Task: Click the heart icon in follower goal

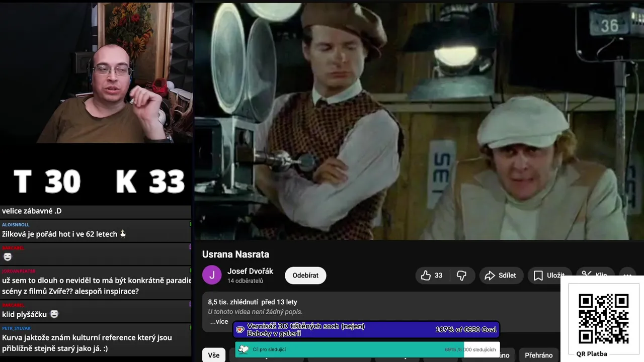Action: [244, 349]
